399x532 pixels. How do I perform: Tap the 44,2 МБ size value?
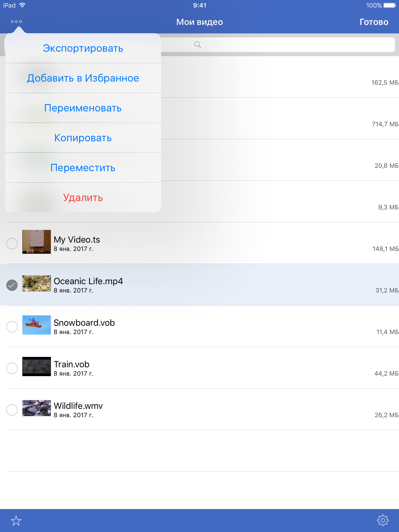386,374
